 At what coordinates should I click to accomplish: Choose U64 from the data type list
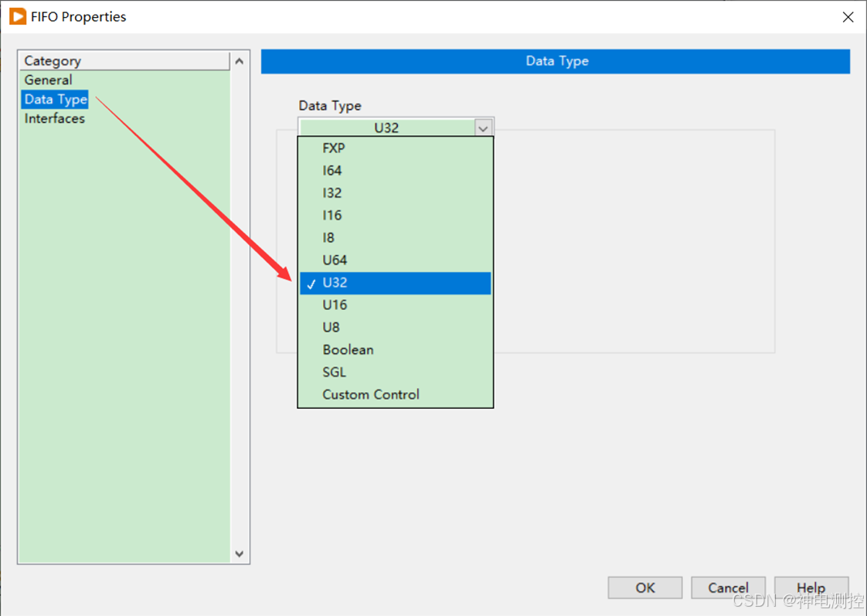point(395,260)
